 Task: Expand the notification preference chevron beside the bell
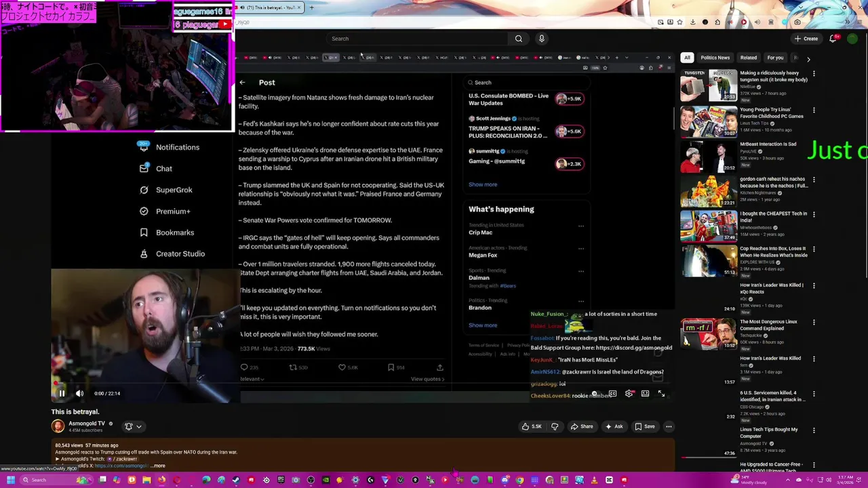pos(139,426)
